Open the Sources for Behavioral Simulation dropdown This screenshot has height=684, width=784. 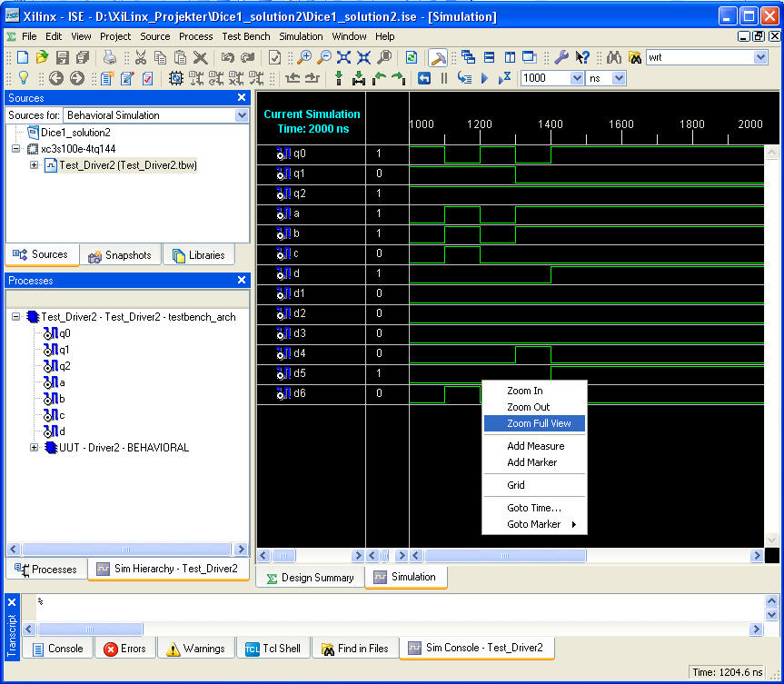click(x=242, y=115)
